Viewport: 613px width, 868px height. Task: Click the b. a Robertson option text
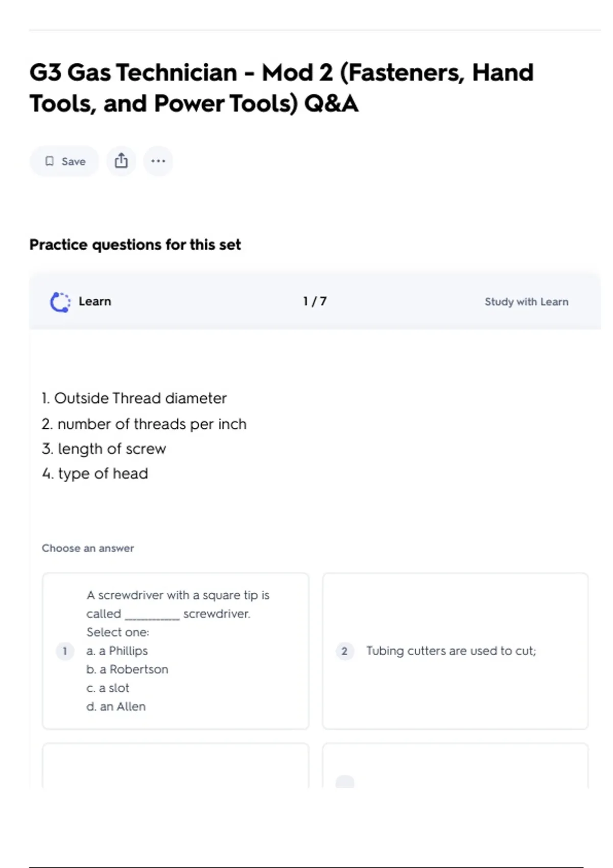click(x=127, y=669)
